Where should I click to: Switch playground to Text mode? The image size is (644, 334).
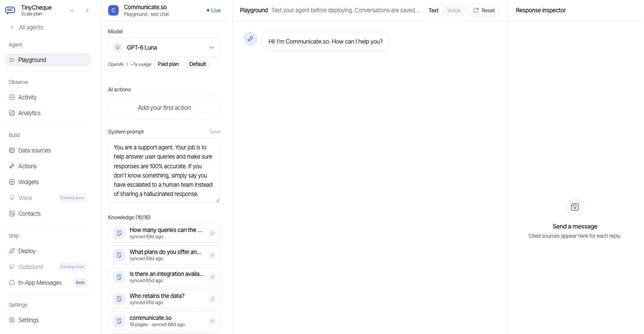pyautogui.click(x=433, y=11)
